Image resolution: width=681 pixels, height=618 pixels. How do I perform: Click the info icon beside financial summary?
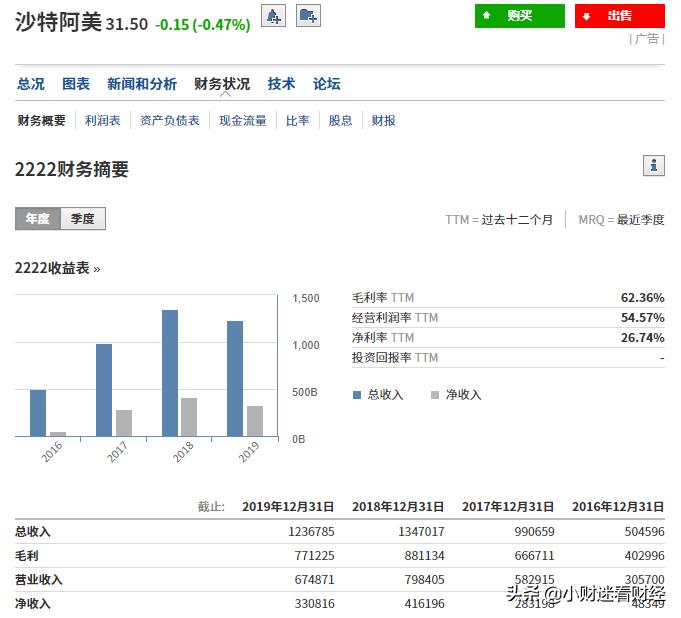coord(654,166)
